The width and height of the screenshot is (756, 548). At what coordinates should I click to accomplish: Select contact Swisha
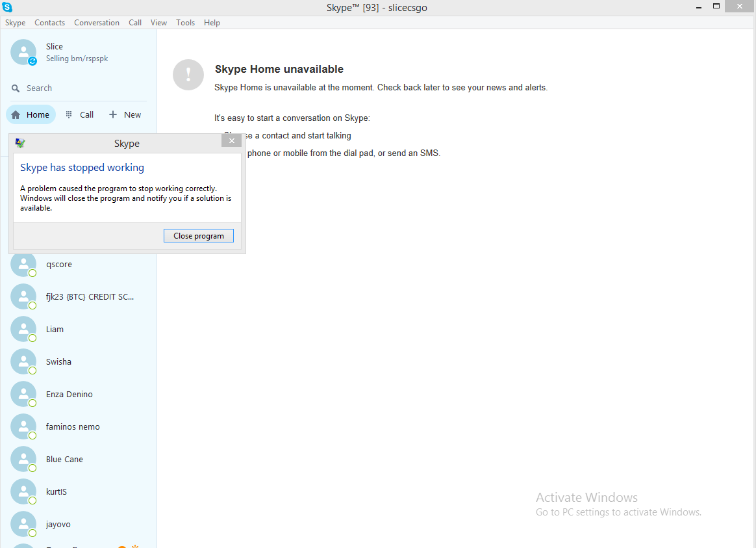(x=79, y=362)
